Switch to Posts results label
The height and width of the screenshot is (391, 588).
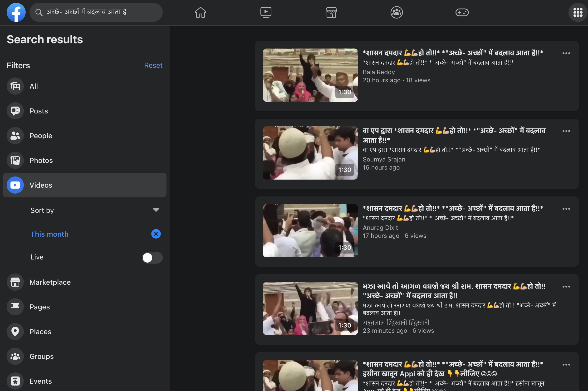click(39, 111)
